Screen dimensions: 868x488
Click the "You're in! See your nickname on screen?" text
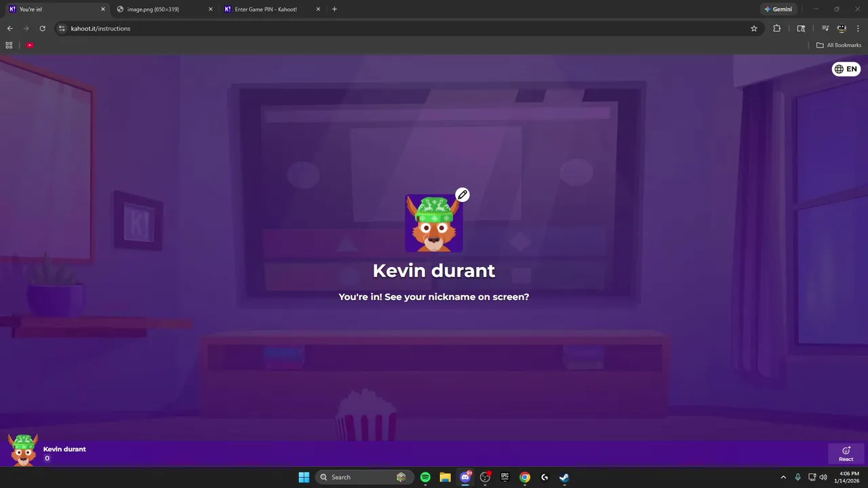point(434,297)
